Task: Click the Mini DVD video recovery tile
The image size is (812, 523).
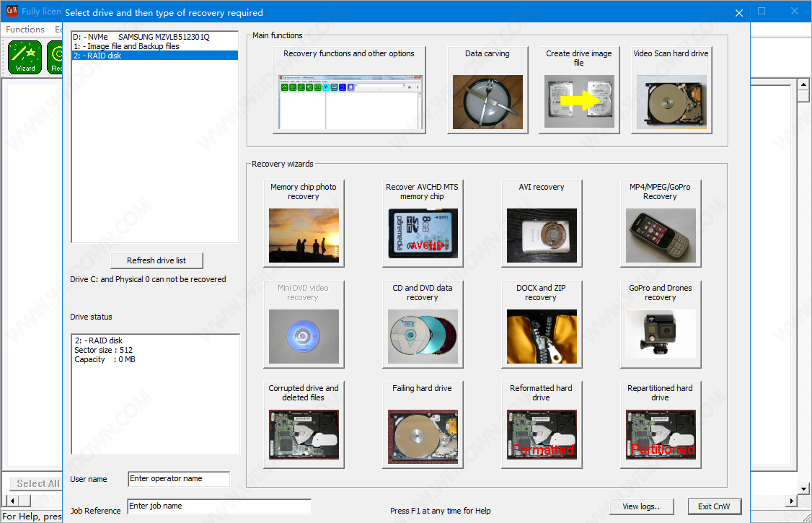Action: 304,324
